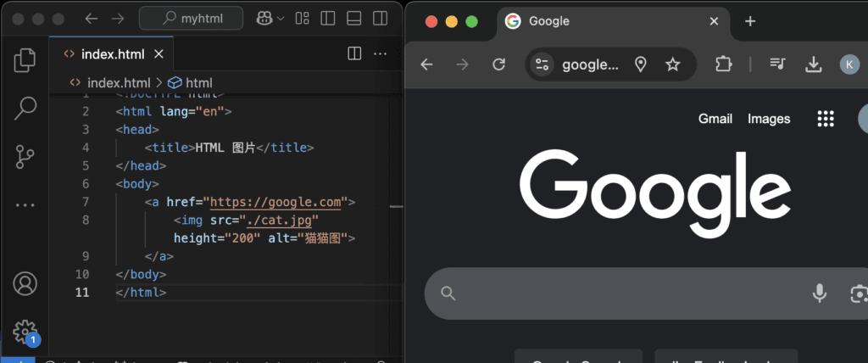868x363 pixels.
Task: Click the height="200" attribute in code
Action: 217,238
